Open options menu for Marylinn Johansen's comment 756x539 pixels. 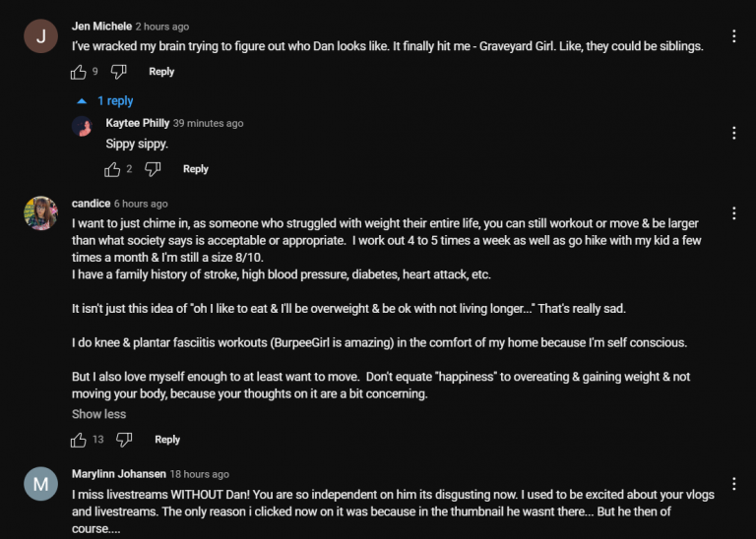pyautogui.click(x=733, y=484)
